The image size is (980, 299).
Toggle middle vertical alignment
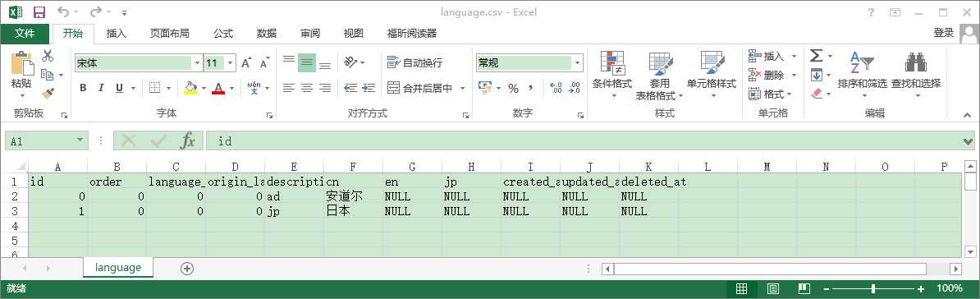(307, 62)
